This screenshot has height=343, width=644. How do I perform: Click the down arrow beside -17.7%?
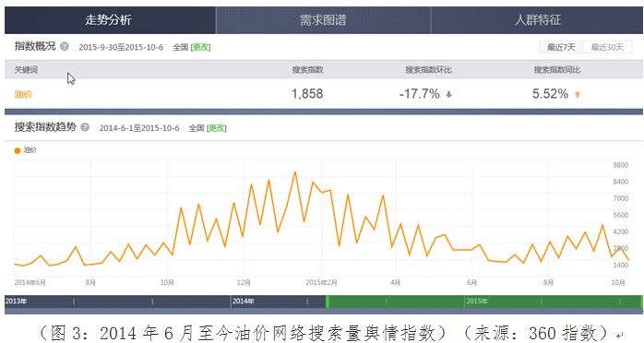point(449,94)
